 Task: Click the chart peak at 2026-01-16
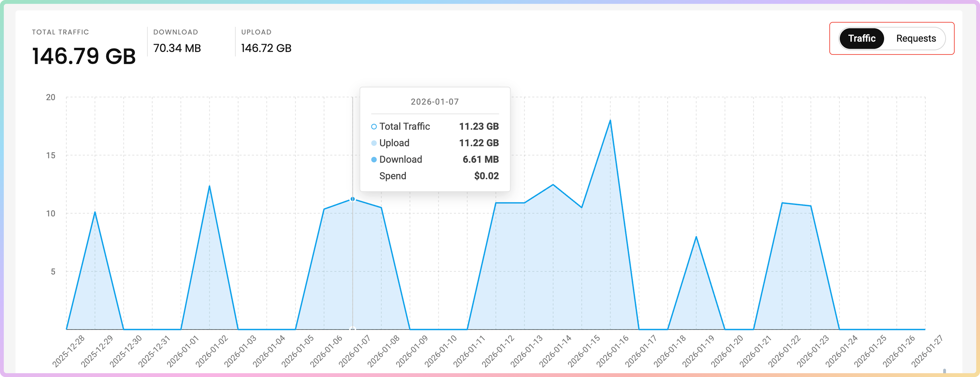click(610, 120)
